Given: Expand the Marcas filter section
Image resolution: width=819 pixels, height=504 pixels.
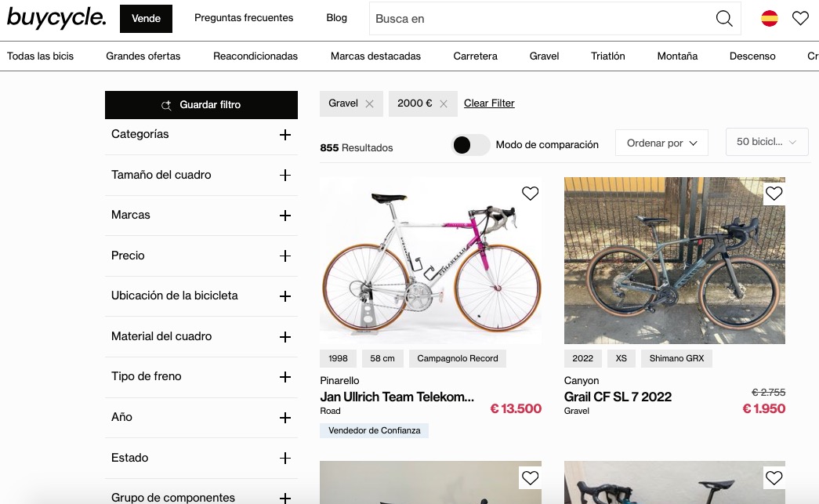Looking at the screenshot, I should coord(284,216).
